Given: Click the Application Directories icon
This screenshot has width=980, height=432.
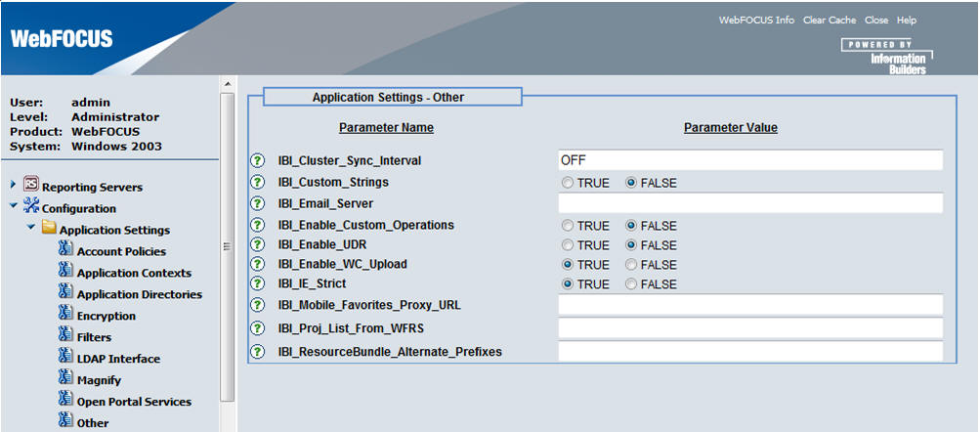Looking at the screenshot, I should click(x=66, y=290).
